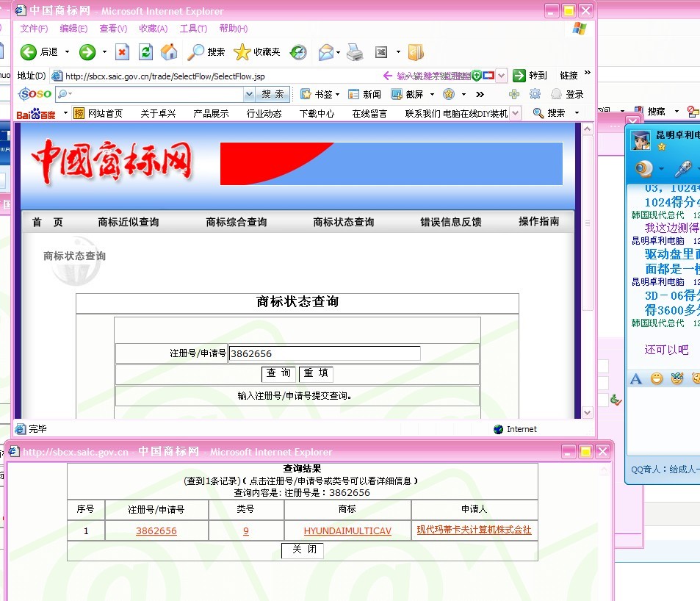Image resolution: width=700 pixels, height=601 pixels.
Task: Open the emoticon picker in the chat
Action: pos(656,378)
